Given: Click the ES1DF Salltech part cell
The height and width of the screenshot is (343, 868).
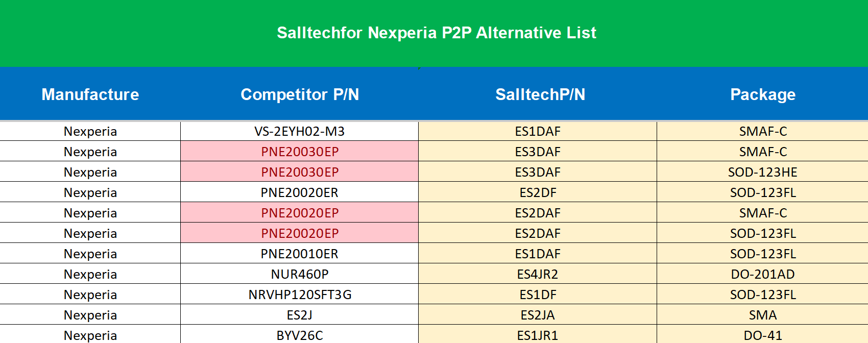Looking at the screenshot, I should [538, 295].
